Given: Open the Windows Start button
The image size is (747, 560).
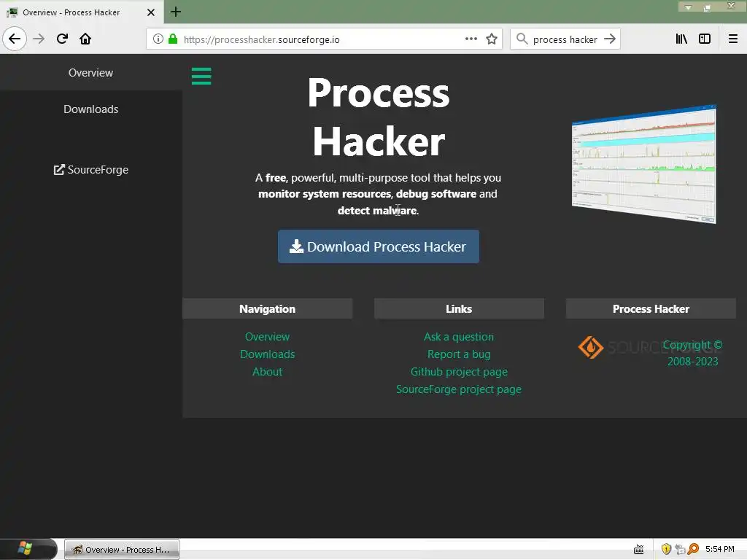Looking at the screenshot, I should click(x=28, y=549).
